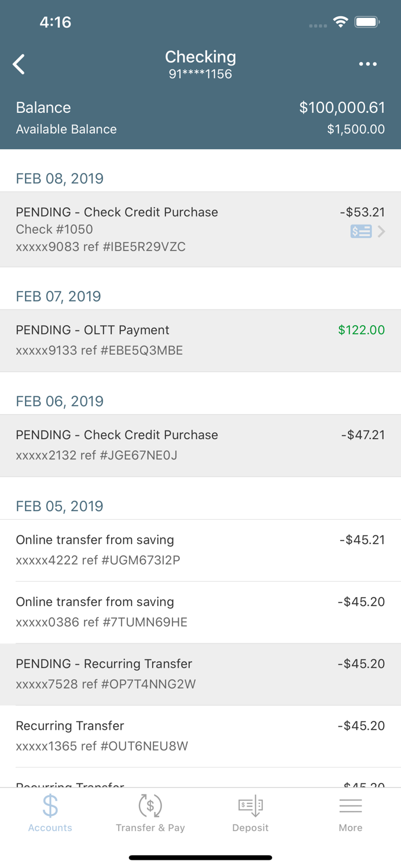Open the ellipsis options menu

tap(369, 64)
